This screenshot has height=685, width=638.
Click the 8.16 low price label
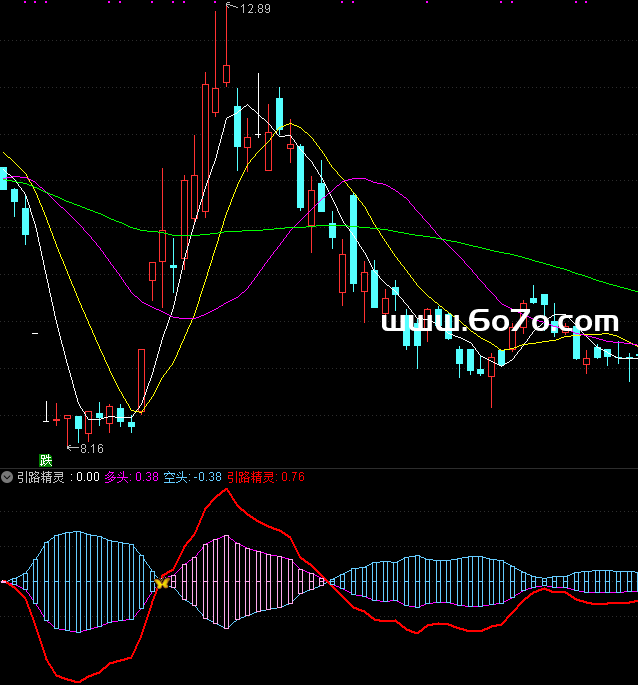tap(91, 449)
